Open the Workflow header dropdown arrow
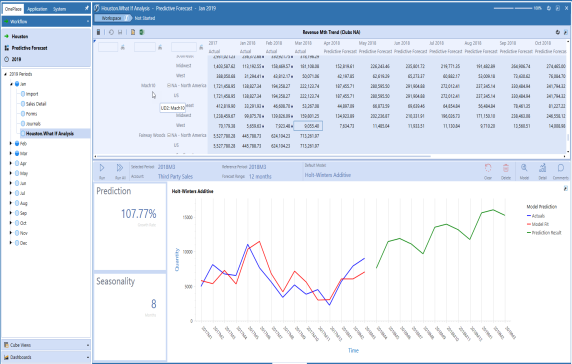This screenshot has width=572, height=364. tap(88, 22)
